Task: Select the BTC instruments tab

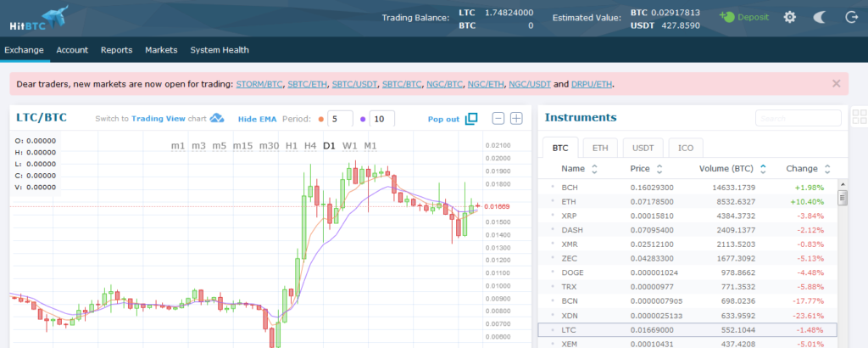Action: 560,149
